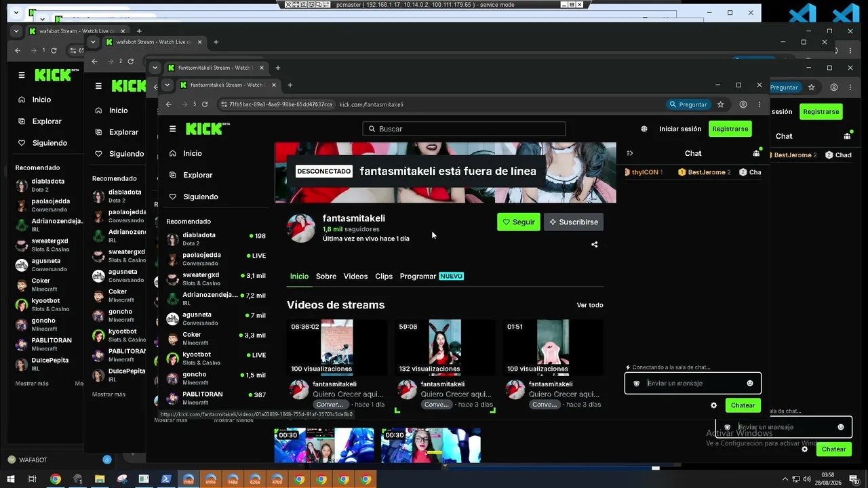Open chat settings gear next to the front Chatear button
The image size is (868, 488).
(x=713, y=405)
